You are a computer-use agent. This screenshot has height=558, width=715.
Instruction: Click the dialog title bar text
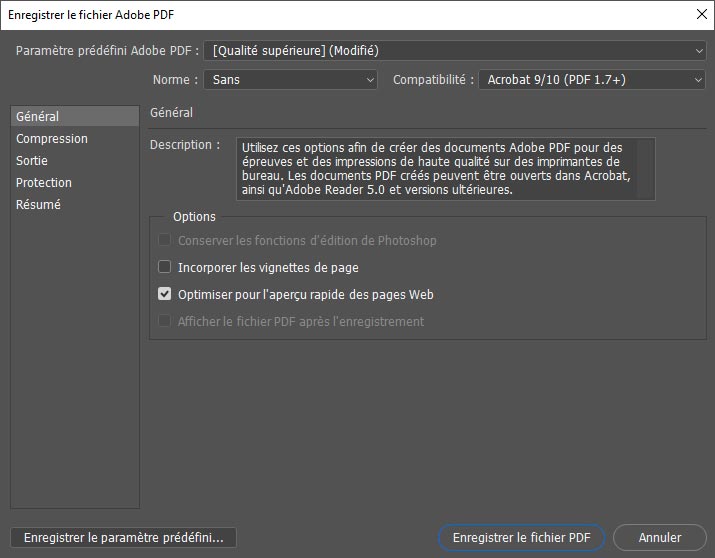(96, 14)
